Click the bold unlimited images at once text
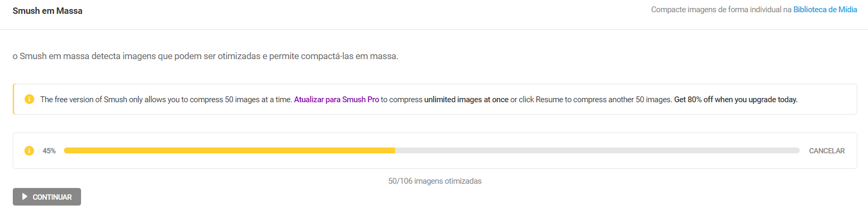The height and width of the screenshot is (213, 868). 466,100
